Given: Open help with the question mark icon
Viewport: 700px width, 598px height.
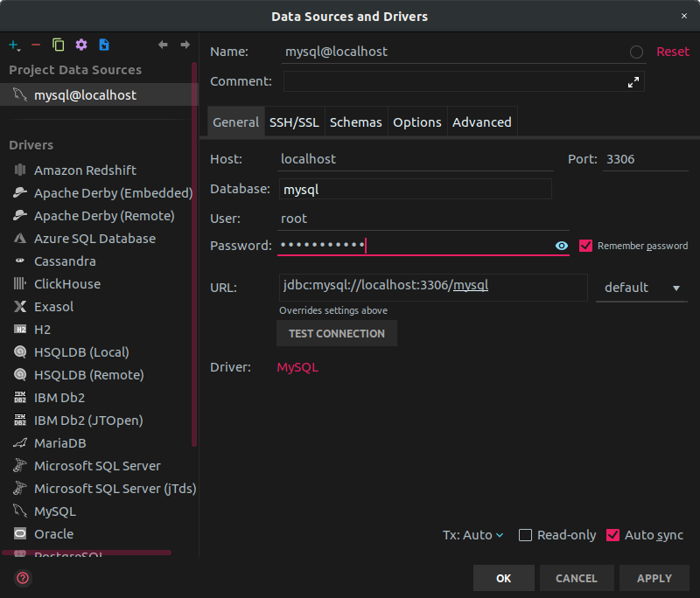Looking at the screenshot, I should (x=23, y=578).
